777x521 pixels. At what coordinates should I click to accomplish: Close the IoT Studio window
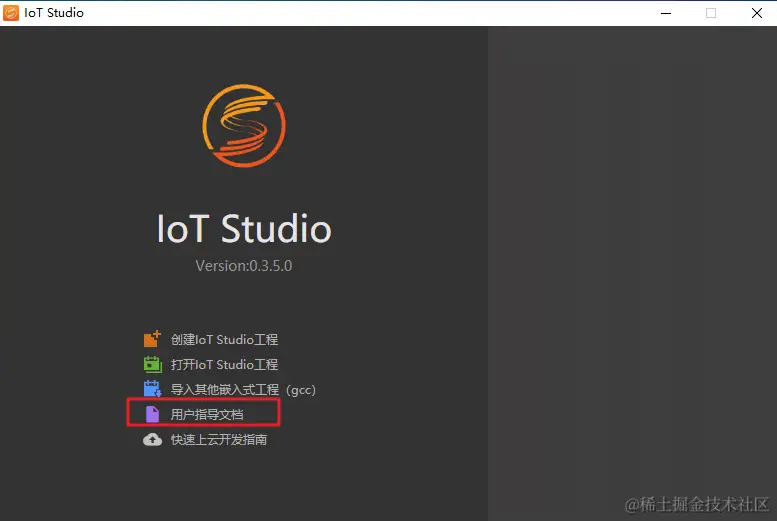[x=757, y=13]
